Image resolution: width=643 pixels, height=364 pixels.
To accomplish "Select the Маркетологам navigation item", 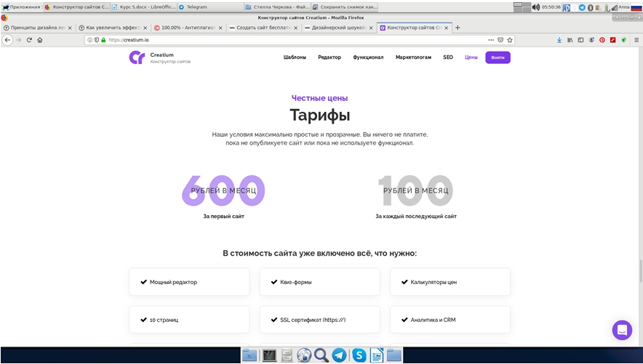I will click(413, 57).
